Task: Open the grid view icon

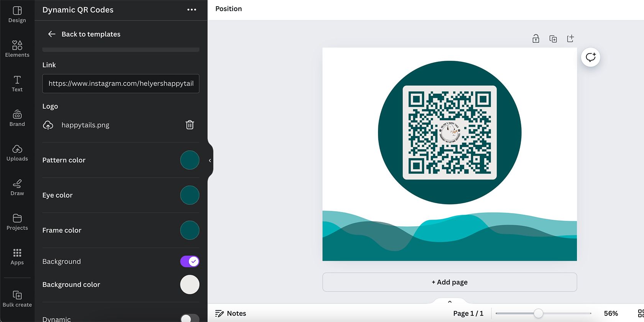Action: pos(641,314)
